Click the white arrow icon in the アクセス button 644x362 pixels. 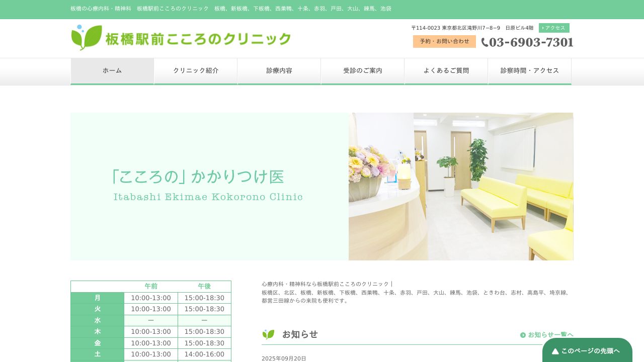543,28
